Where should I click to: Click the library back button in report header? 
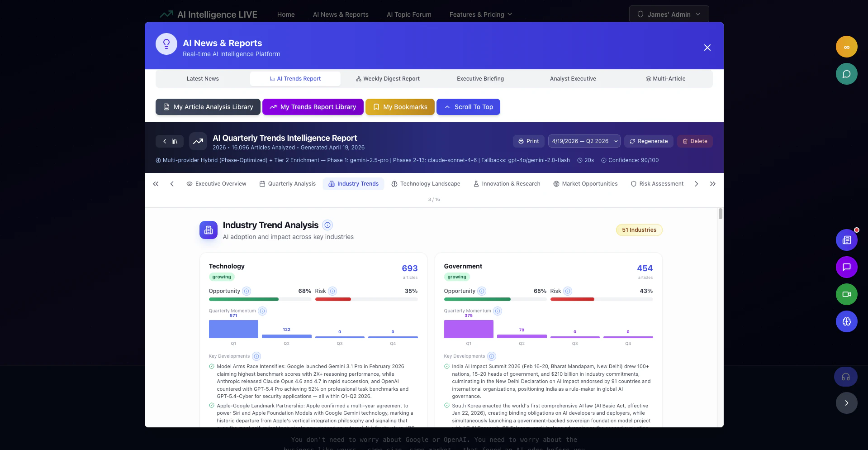point(170,141)
